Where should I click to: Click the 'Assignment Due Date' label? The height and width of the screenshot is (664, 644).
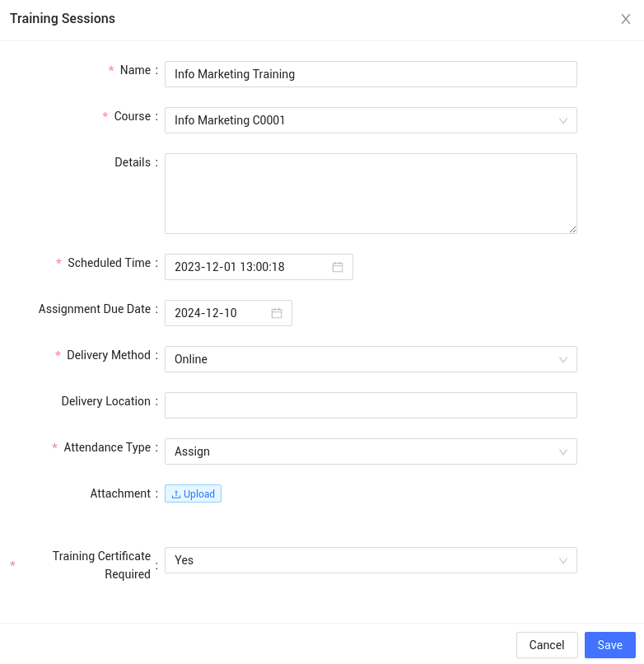coord(95,309)
